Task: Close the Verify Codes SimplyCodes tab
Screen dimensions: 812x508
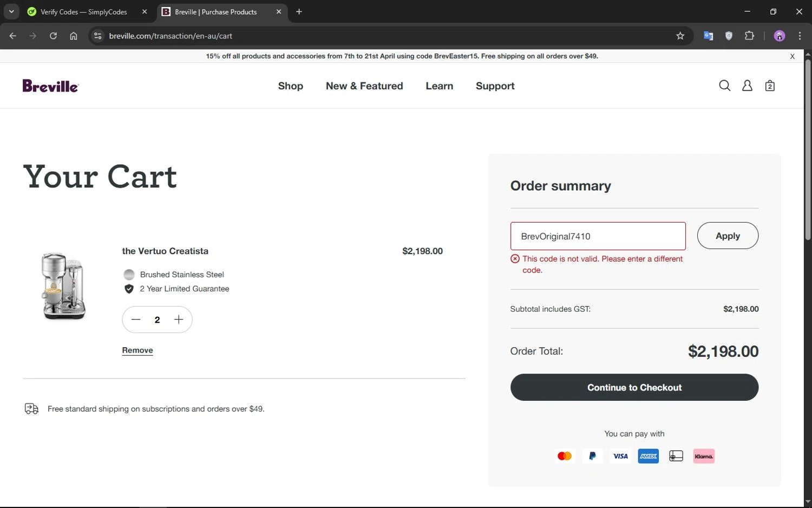Action: point(145,11)
